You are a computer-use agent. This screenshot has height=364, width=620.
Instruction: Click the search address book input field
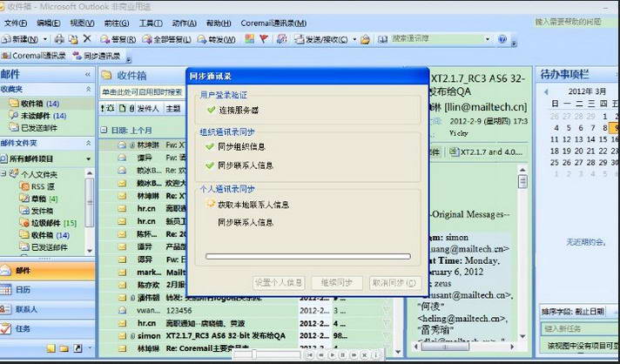(436, 38)
